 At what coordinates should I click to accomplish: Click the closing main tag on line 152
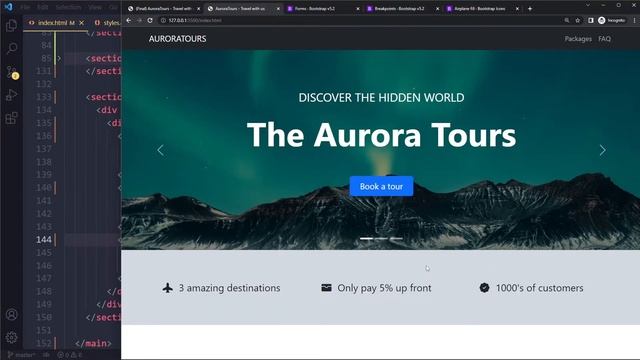pyautogui.click(x=93, y=343)
